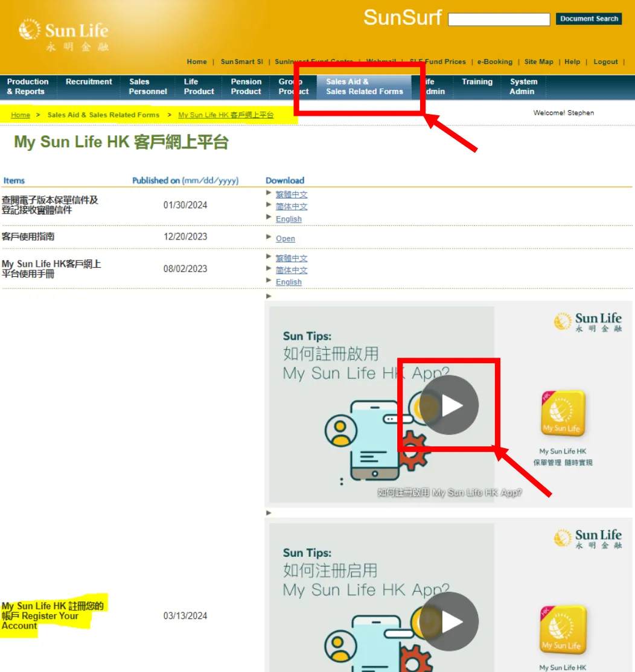Open the Pension Product menu
The height and width of the screenshot is (672, 635).
click(x=246, y=87)
